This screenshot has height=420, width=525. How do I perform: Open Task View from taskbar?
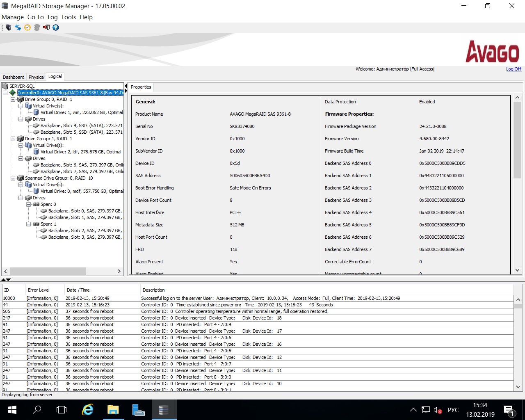[x=62, y=410]
